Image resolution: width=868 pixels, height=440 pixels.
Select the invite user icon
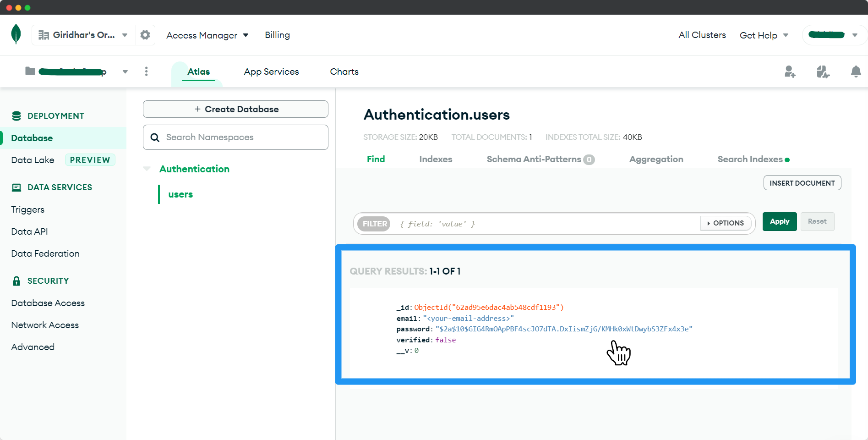pyautogui.click(x=790, y=71)
